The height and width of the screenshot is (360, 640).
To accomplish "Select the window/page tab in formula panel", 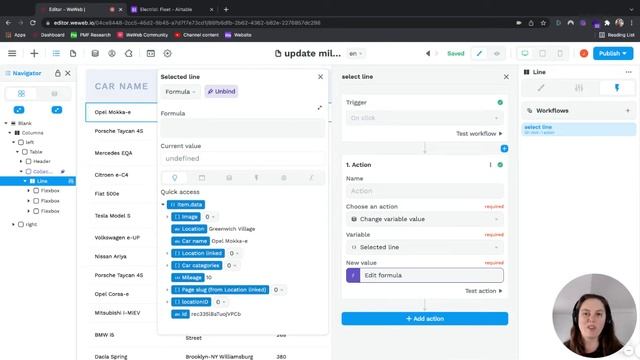I will (202, 178).
